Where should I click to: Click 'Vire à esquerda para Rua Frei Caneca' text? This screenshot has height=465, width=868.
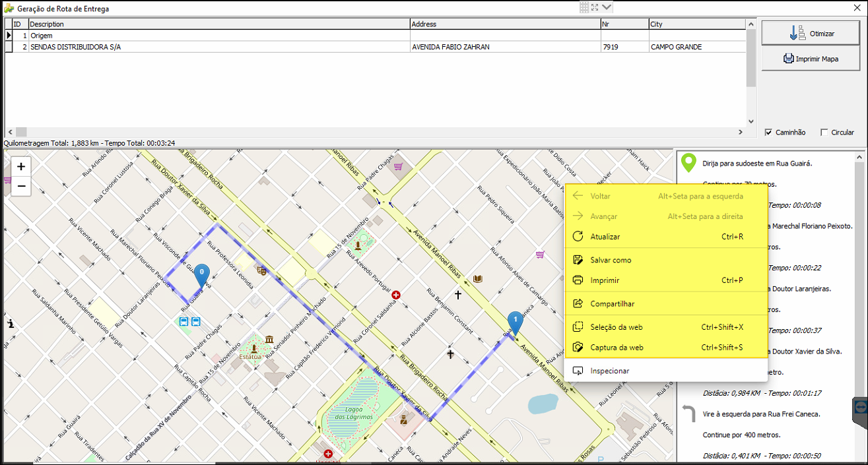click(x=762, y=414)
